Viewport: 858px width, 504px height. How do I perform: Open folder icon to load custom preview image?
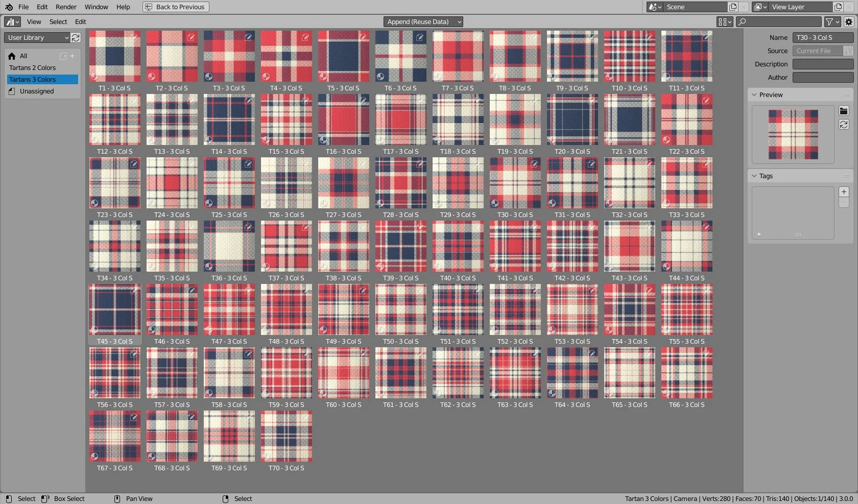[x=844, y=110]
